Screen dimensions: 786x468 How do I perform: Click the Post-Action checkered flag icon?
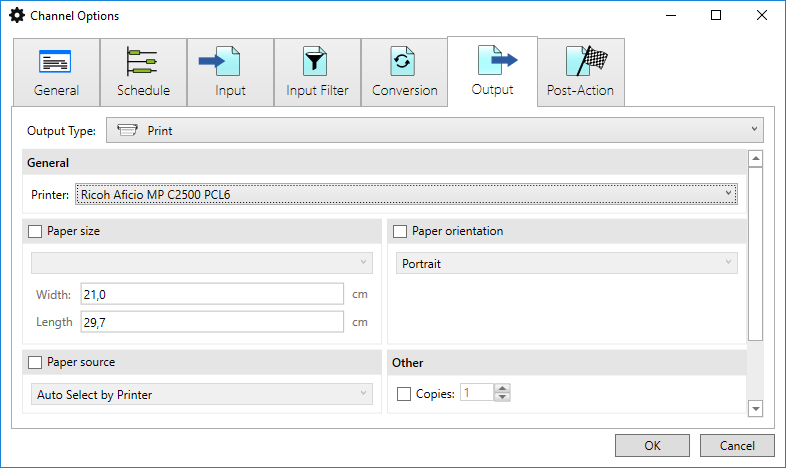(586, 61)
